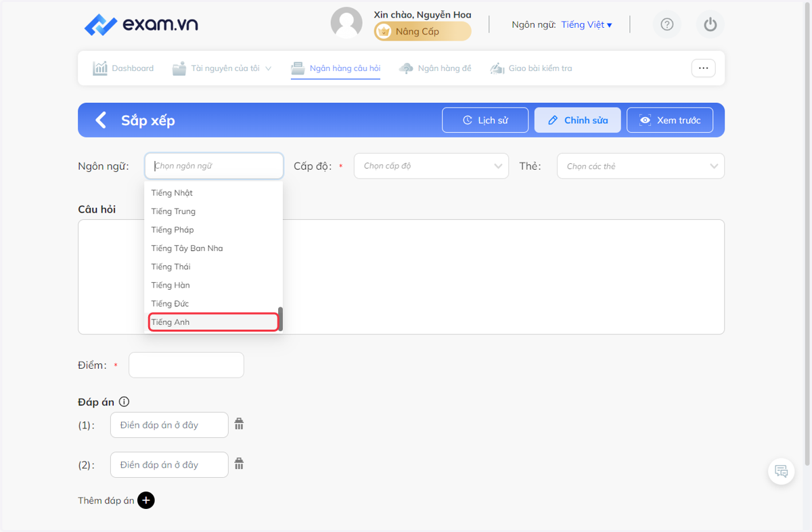Select Tiếng Pháp from the list
Screen dimensions: 812x532
(x=213, y=229)
